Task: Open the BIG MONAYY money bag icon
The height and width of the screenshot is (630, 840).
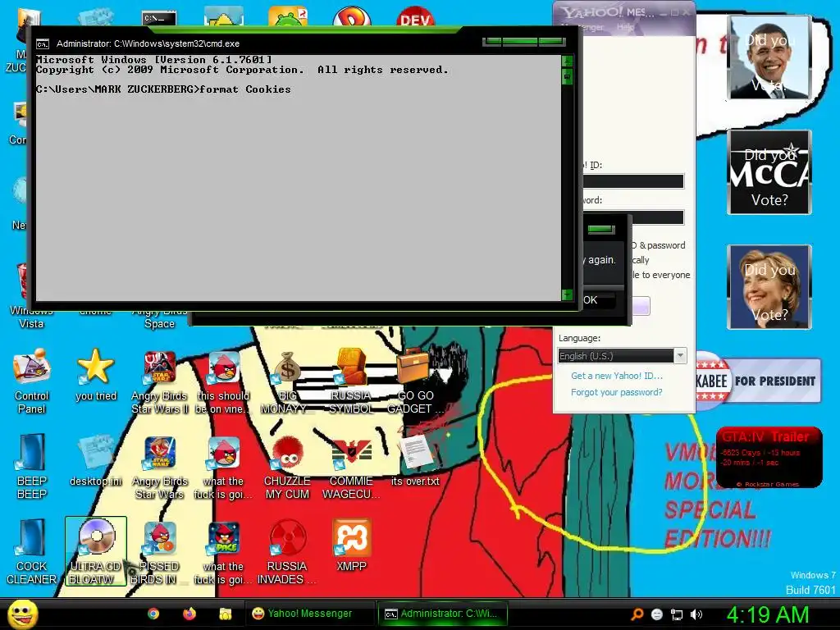Action: click(287, 381)
